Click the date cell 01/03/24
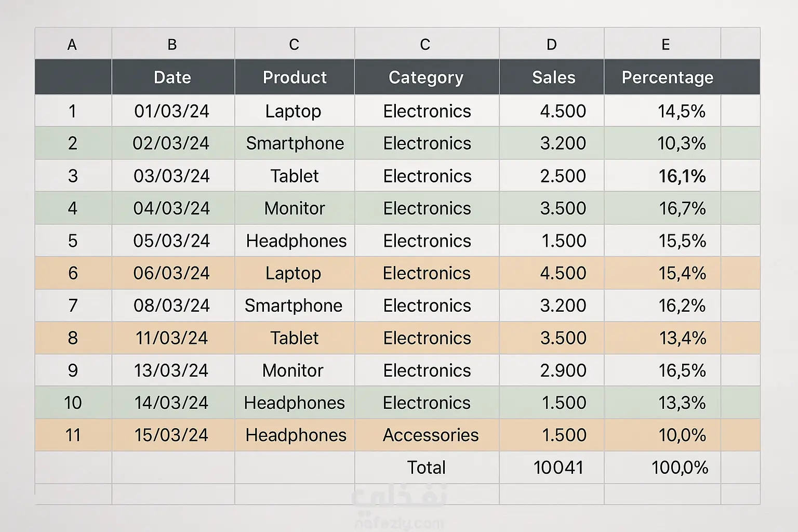Image resolution: width=798 pixels, height=532 pixels. click(172, 111)
